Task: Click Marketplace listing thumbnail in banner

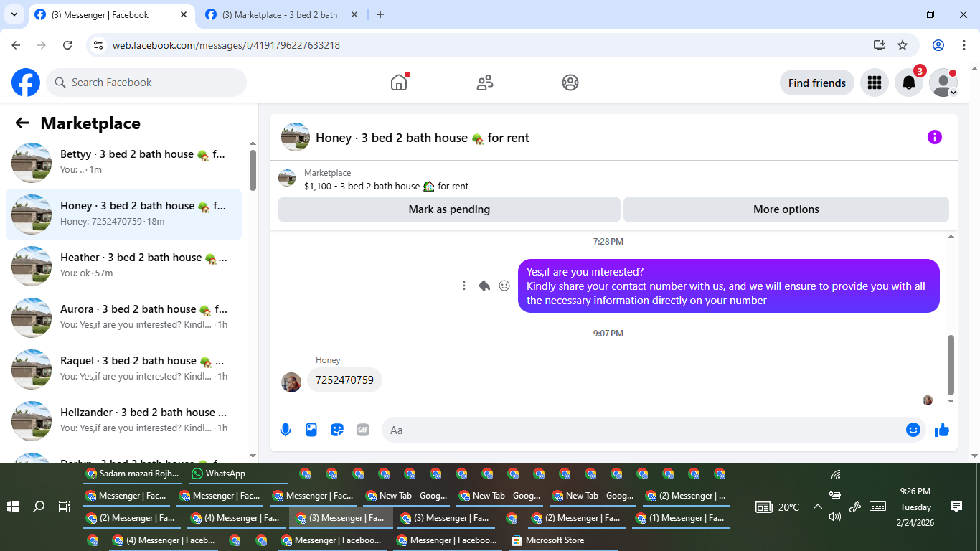Action: pos(287,178)
